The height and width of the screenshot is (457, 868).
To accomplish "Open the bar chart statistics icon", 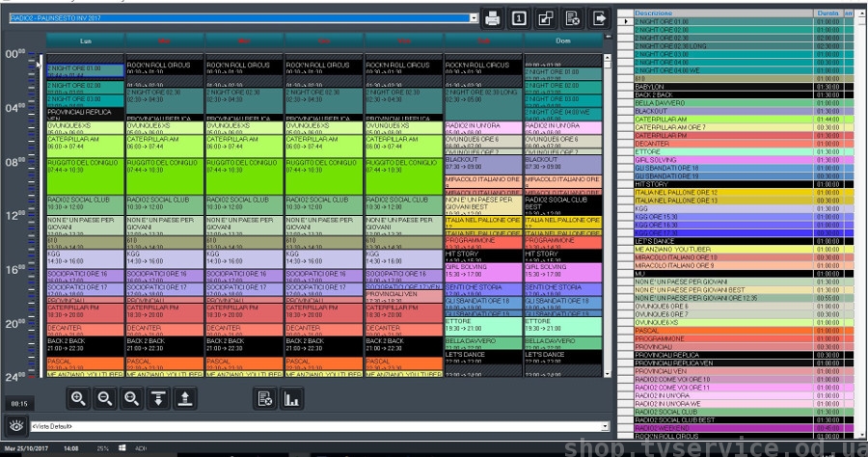I will (x=292, y=397).
